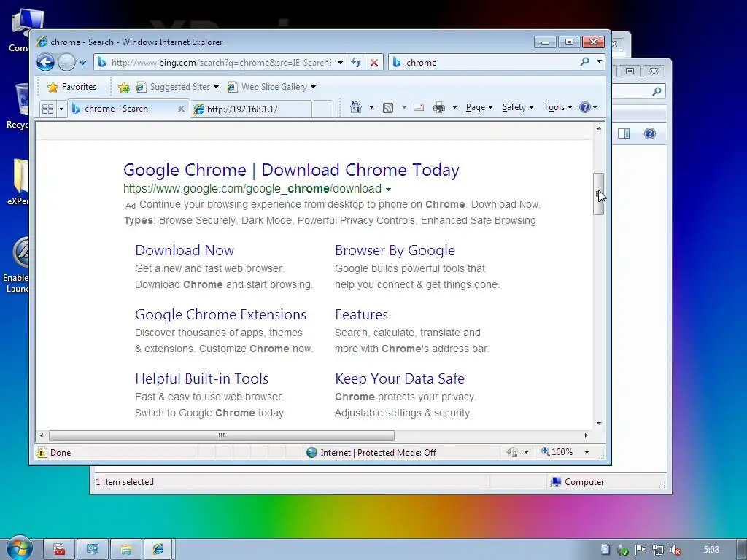Open the Print options dropdown arrow
747x560 pixels.
(x=454, y=107)
